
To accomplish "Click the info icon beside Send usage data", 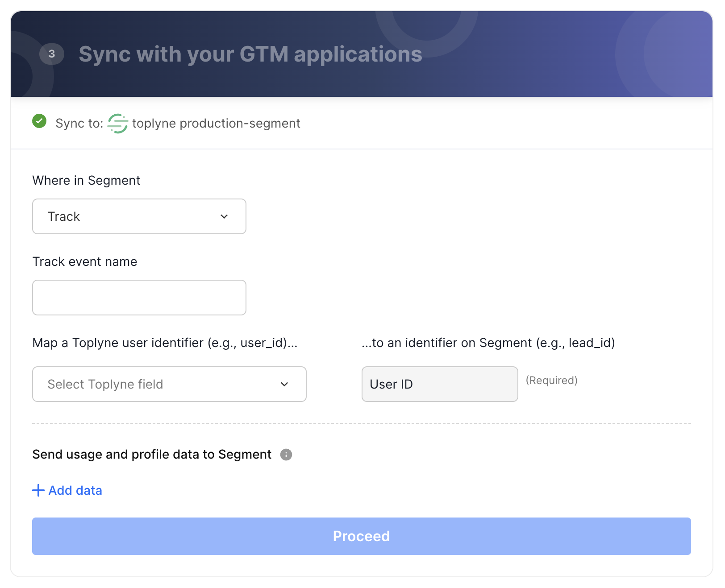I will [286, 455].
